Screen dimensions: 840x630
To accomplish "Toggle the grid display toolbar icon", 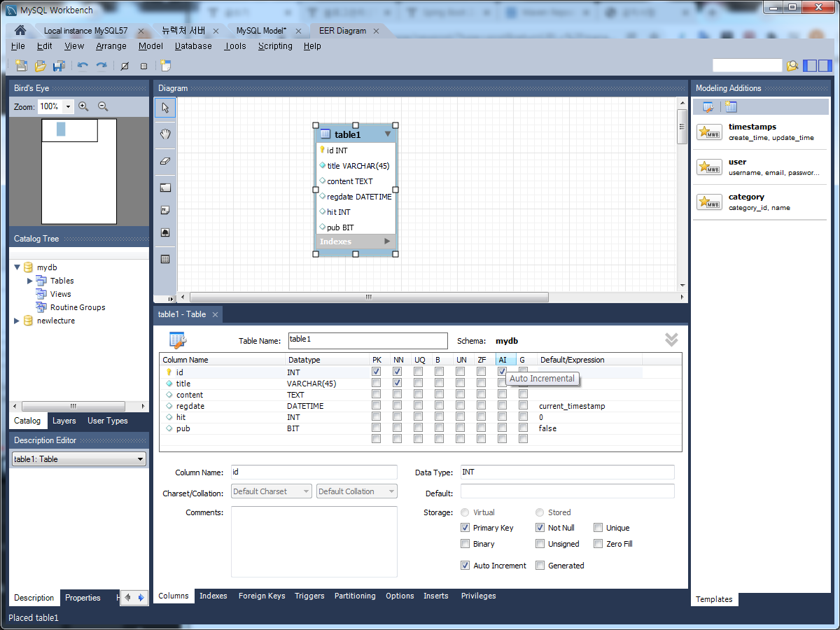I will point(125,66).
